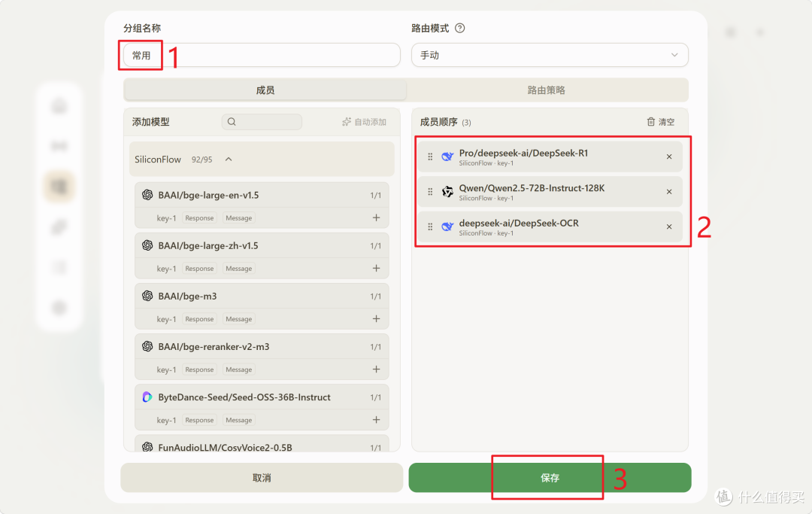This screenshot has width=812, height=514.
Task: Click drag handle of Qwen2.5-72B-Instruct-128K
Action: pyautogui.click(x=430, y=192)
